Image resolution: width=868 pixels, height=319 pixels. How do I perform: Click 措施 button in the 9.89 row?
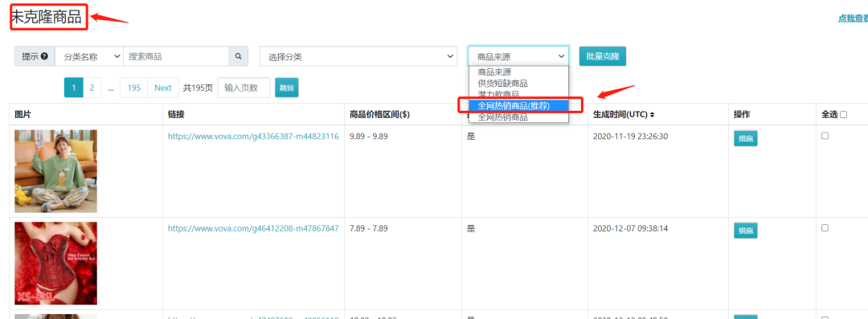point(746,138)
